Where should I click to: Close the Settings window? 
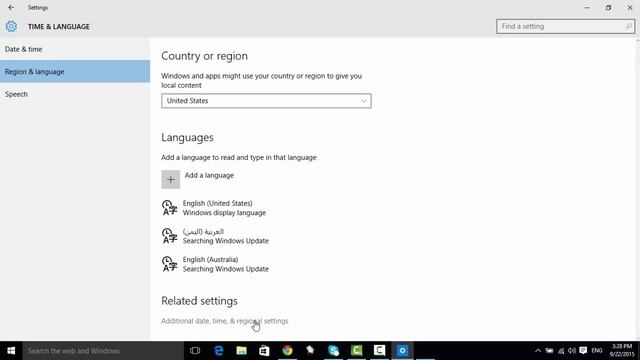pos(630,7)
